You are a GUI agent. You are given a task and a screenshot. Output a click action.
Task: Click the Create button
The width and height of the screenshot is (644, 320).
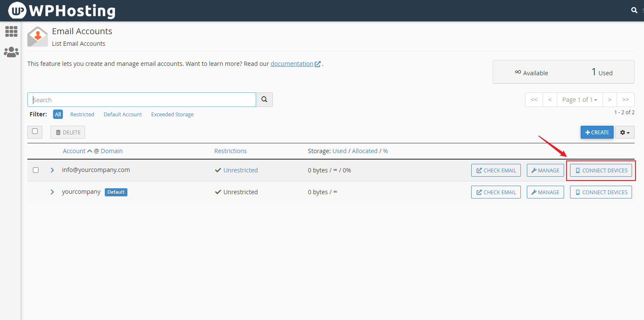pos(597,133)
